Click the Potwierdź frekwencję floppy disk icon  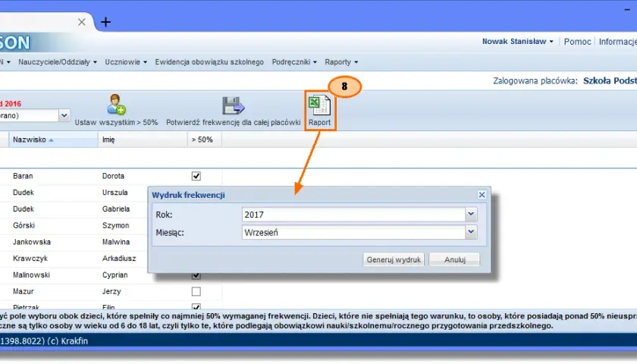pos(234,105)
